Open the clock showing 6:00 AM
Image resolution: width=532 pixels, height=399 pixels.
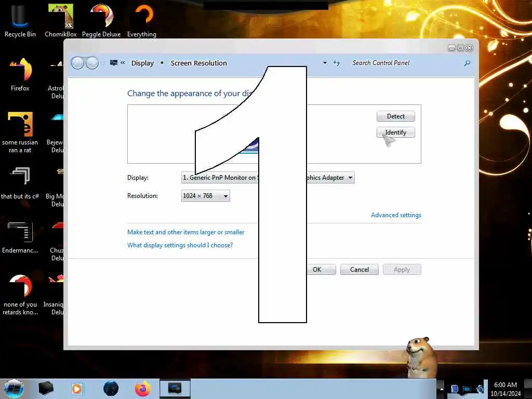click(506, 389)
